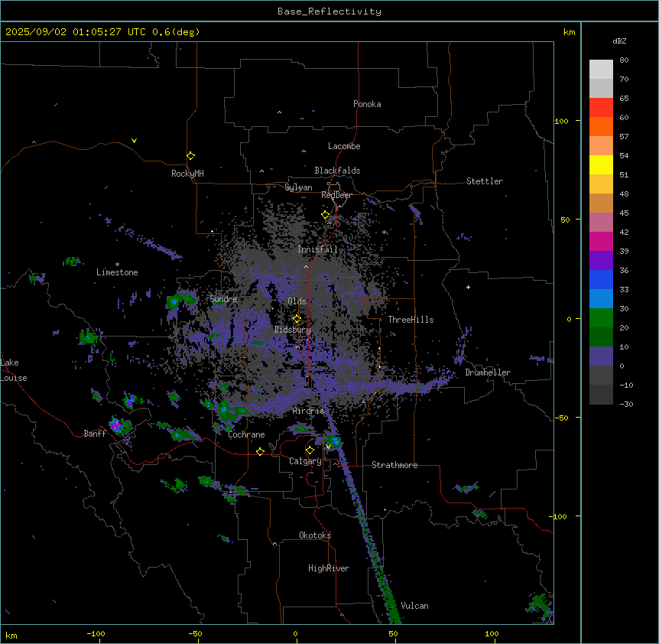Click the HighRiver label
The image size is (659, 644).
point(329,568)
